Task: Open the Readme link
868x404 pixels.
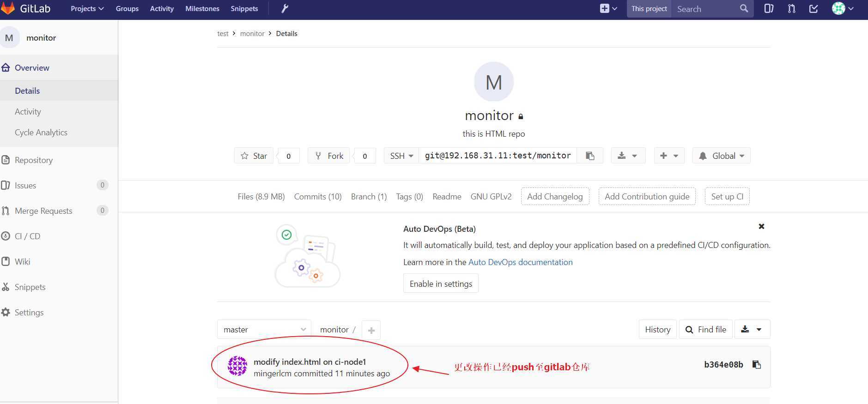Action: point(447,196)
